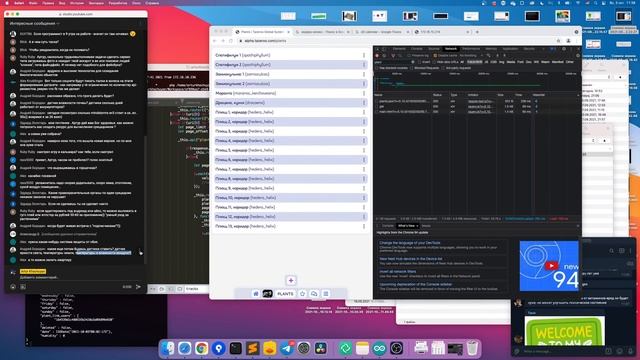Image resolution: width=640 pixels, height=360 pixels.
Task: Open the home icon in bottom navigation
Action: [256, 293]
